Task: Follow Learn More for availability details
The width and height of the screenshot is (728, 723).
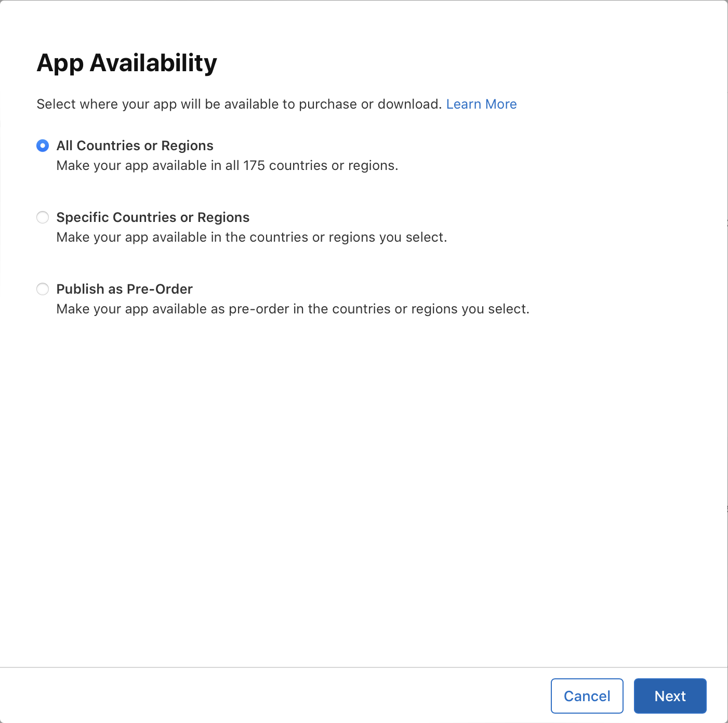Action: click(x=481, y=104)
